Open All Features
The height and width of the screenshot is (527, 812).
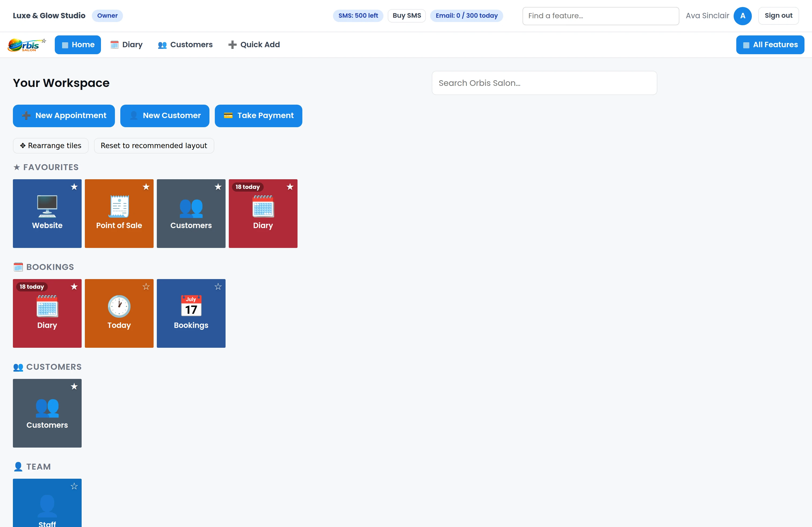(x=770, y=45)
